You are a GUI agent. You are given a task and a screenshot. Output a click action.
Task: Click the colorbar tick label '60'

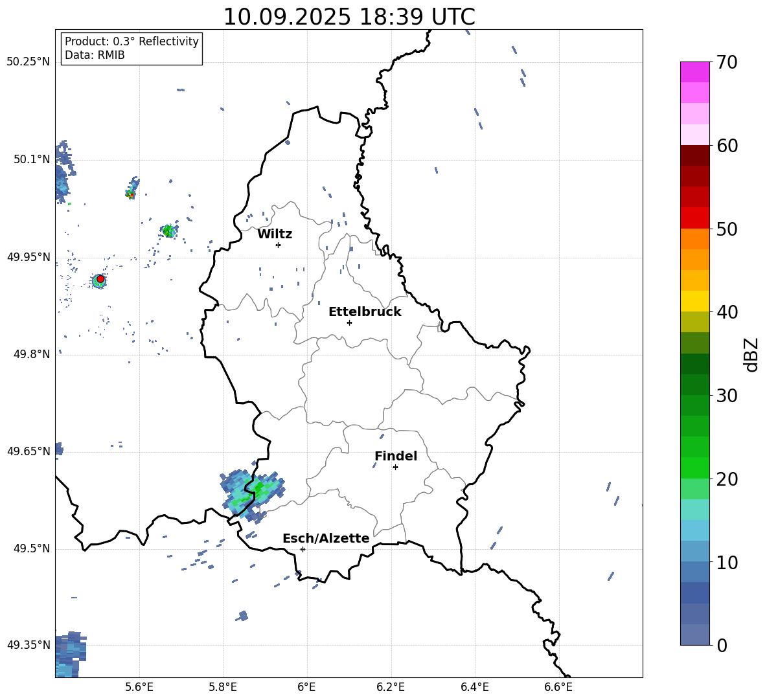pos(727,146)
